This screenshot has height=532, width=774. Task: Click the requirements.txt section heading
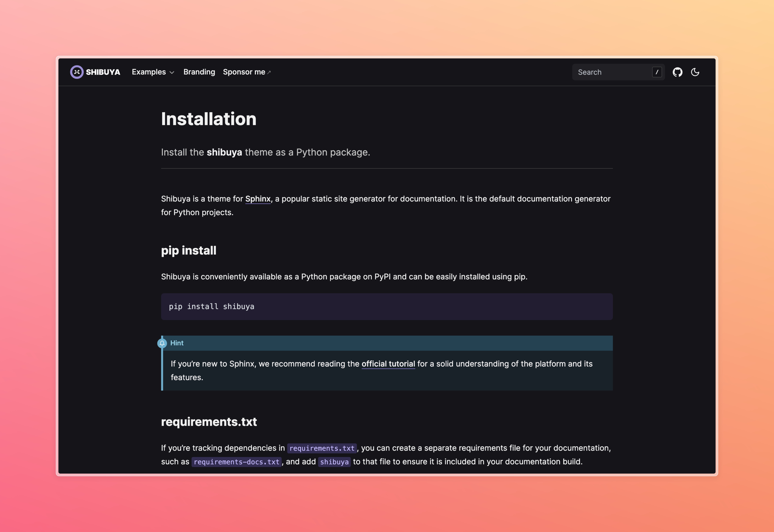tap(209, 422)
